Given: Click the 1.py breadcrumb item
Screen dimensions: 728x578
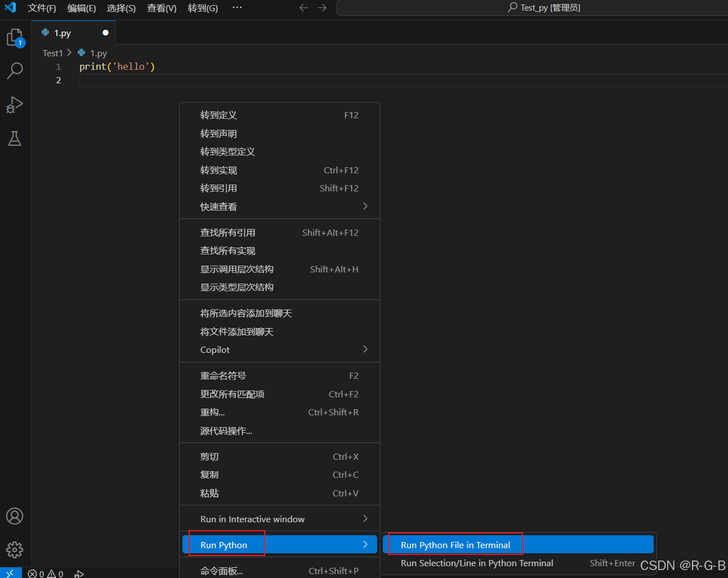Looking at the screenshot, I should coord(99,53).
